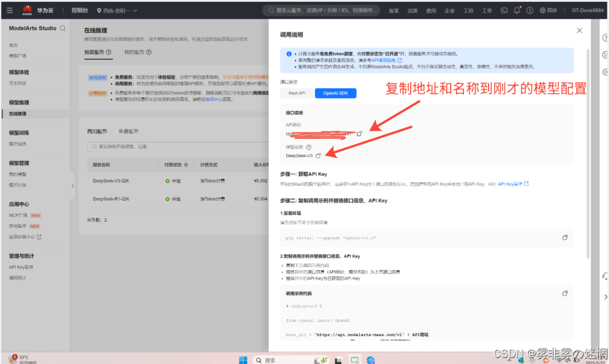Open 我的模型 in the sidebar
The image size is (609, 364).
pyautogui.click(x=18, y=174)
